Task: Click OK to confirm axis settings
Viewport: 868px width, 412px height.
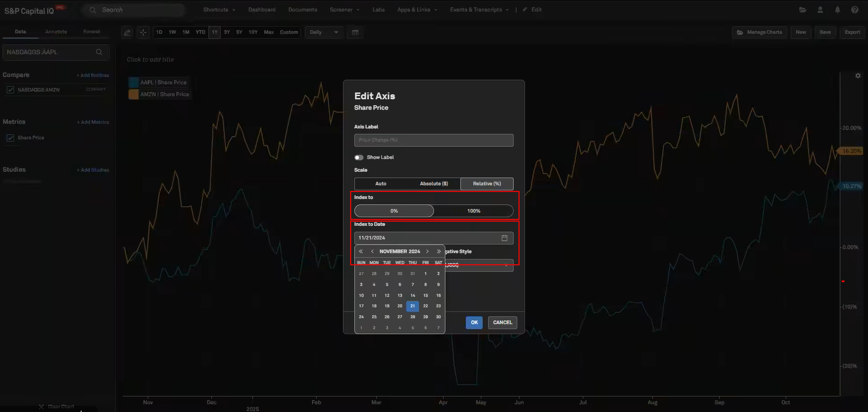Action: [x=474, y=322]
